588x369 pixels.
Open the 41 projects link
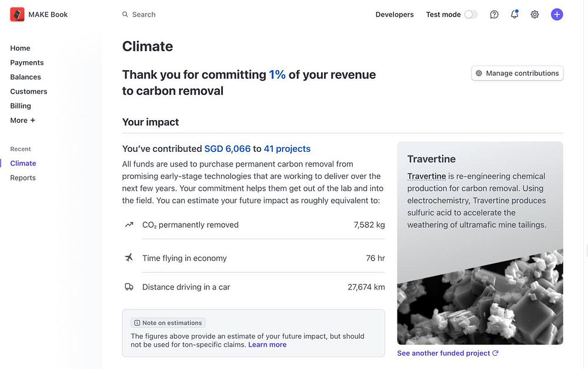click(x=287, y=149)
